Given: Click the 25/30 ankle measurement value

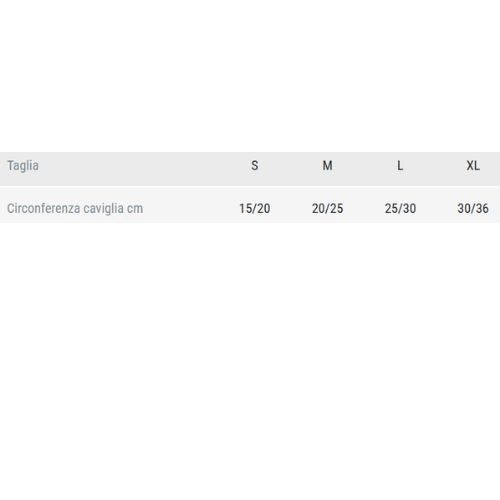Looking at the screenshot, I should pos(400,209).
